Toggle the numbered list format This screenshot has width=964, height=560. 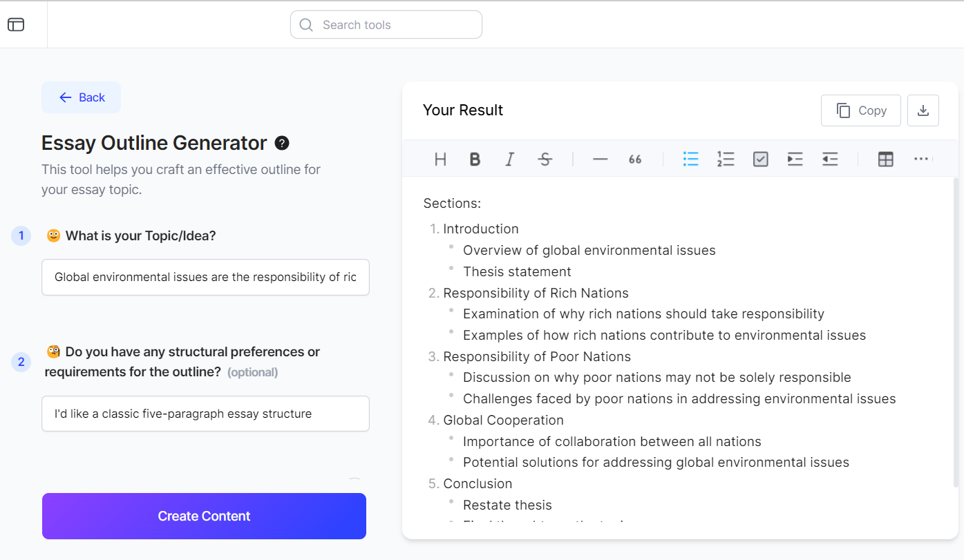[726, 160]
